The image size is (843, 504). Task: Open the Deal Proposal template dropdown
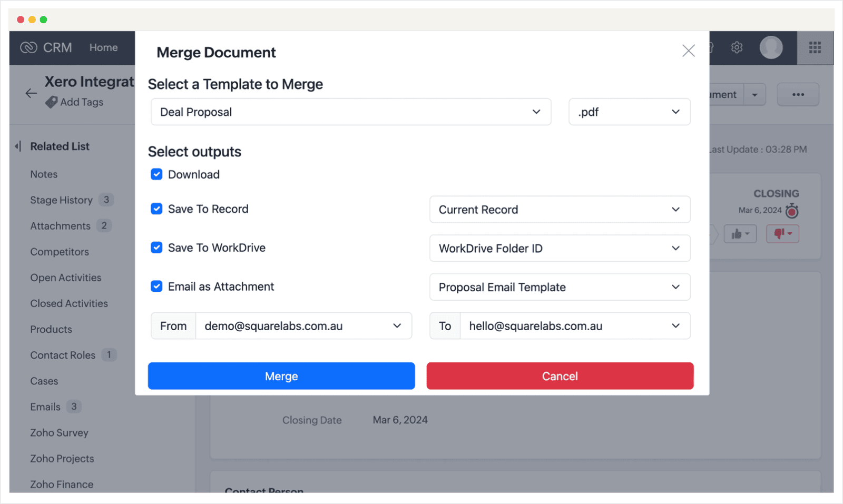[351, 112]
